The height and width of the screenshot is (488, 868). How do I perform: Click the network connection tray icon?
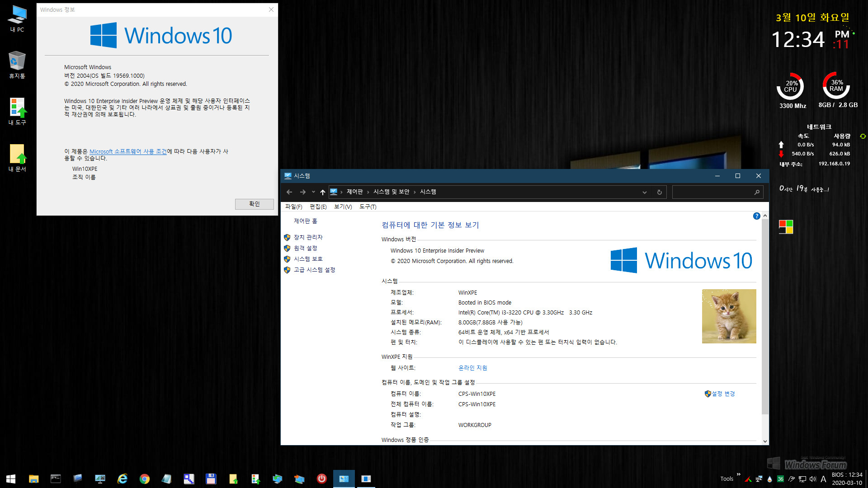(x=802, y=479)
